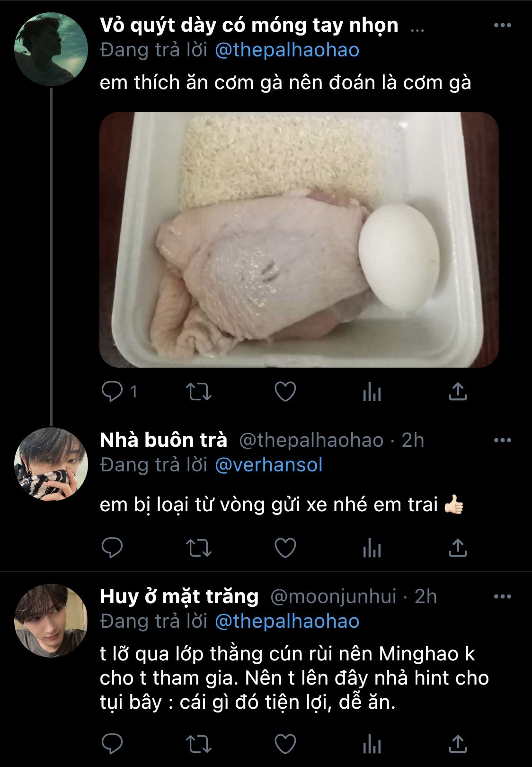Like Nhà buôn trà's reply
The height and width of the screenshot is (767, 532).
(x=285, y=548)
